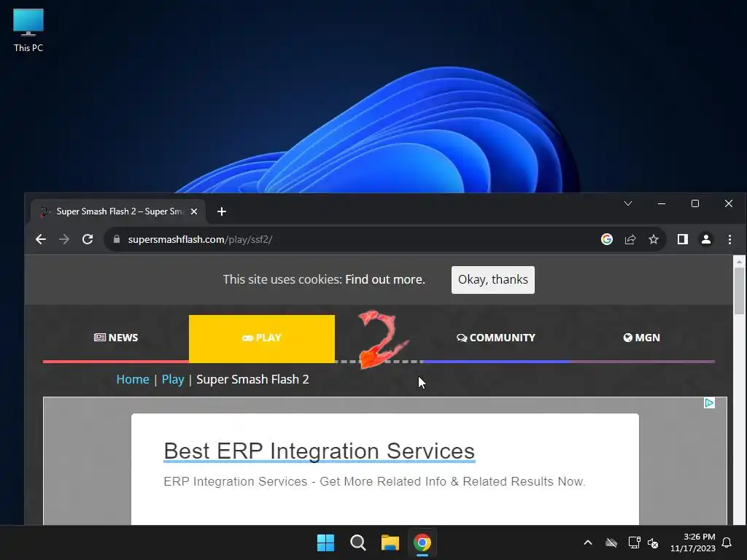The height and width of the screenshot is (560, 747).
Task: Open notifications bell
Action: [727, 542]
